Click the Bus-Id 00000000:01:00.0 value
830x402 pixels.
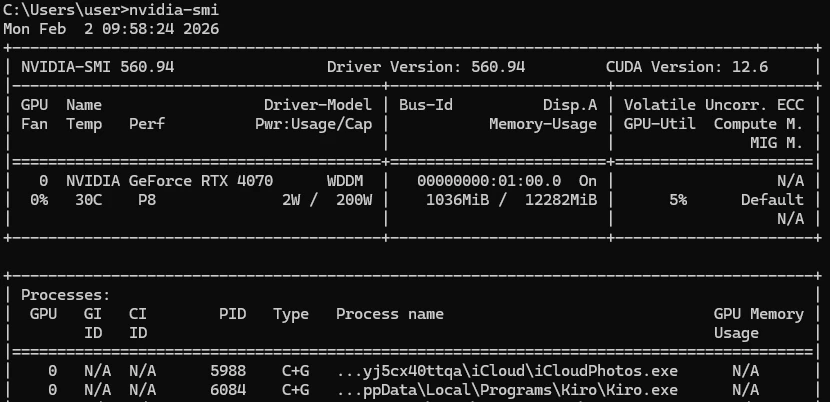tap(489, 181)
